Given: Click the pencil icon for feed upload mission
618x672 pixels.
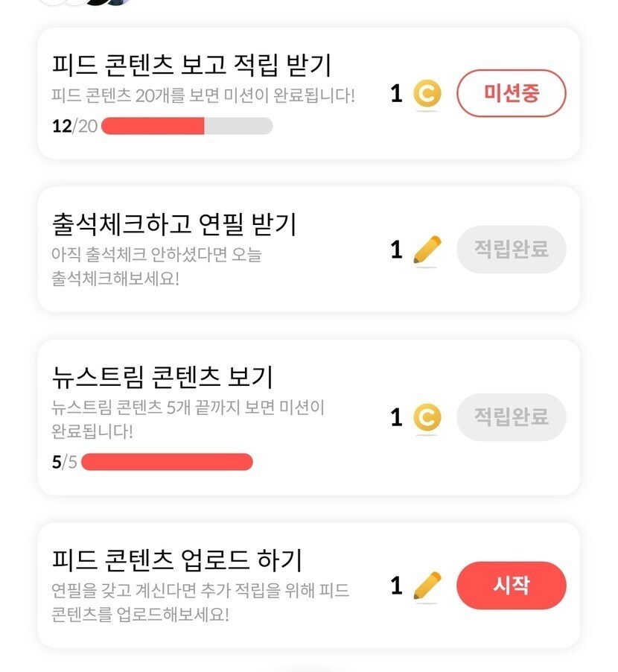Looking at the screenshot, I should click(x=427, y=586).
